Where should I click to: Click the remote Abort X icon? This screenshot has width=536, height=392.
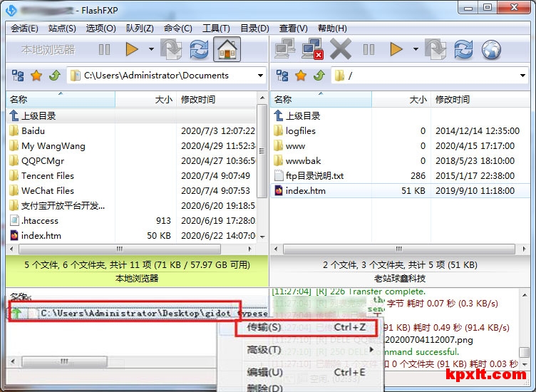tap(341, 49)
